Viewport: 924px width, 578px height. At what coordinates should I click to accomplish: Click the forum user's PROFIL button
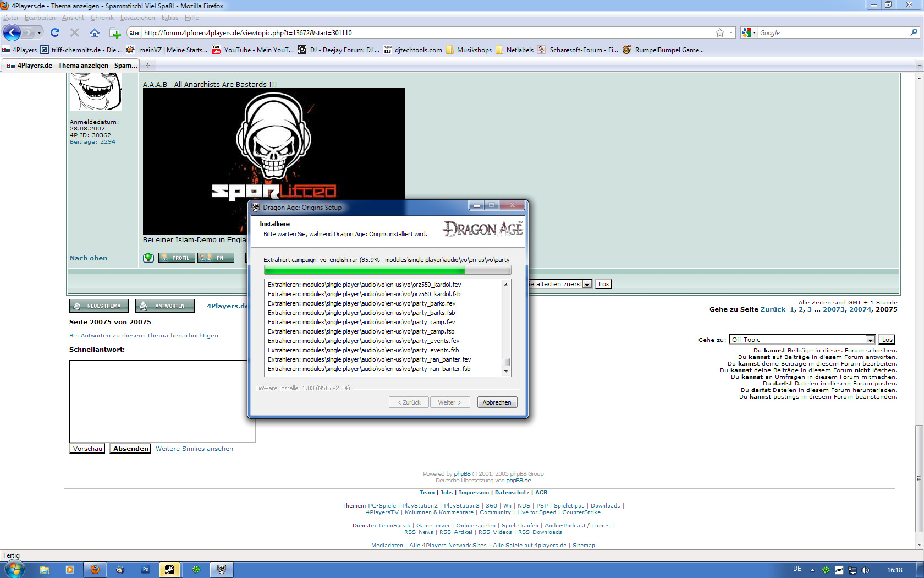click(177, 258)
